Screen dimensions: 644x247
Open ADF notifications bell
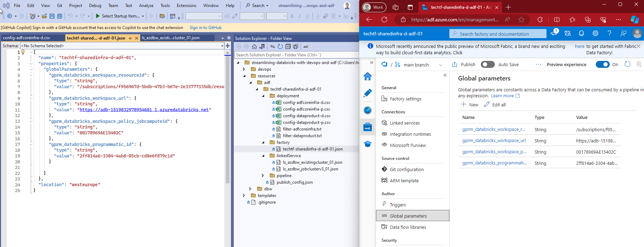(581, 34)
